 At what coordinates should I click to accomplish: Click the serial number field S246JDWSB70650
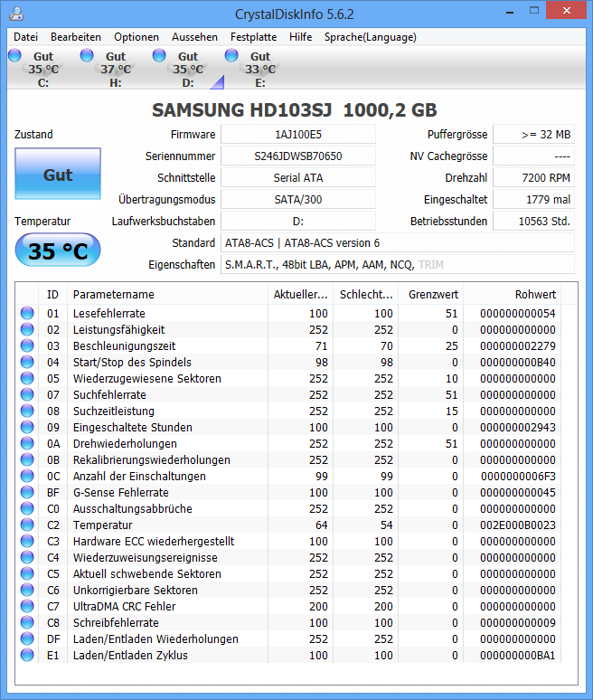coord(298,156)
